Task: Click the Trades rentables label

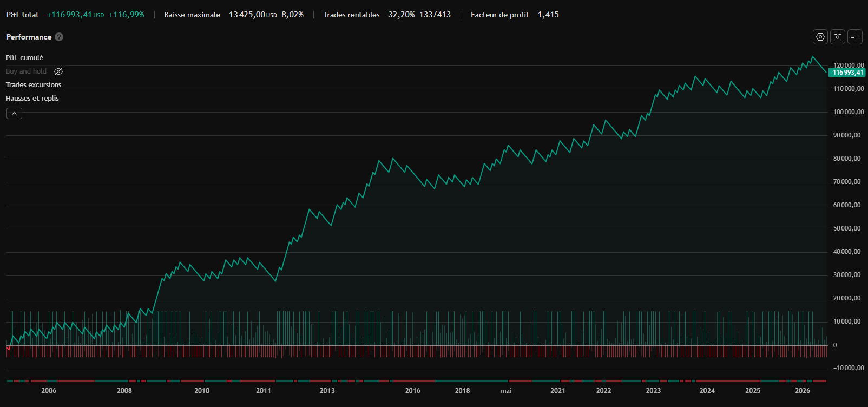Action: coord(352,15)
